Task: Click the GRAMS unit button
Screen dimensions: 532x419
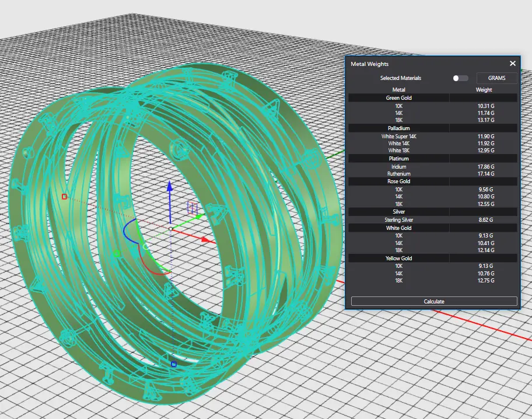Action: point(496,78)
